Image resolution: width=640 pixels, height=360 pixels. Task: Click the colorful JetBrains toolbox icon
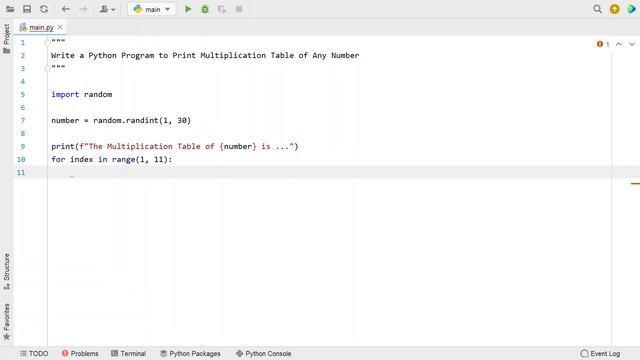pos(632,9)
